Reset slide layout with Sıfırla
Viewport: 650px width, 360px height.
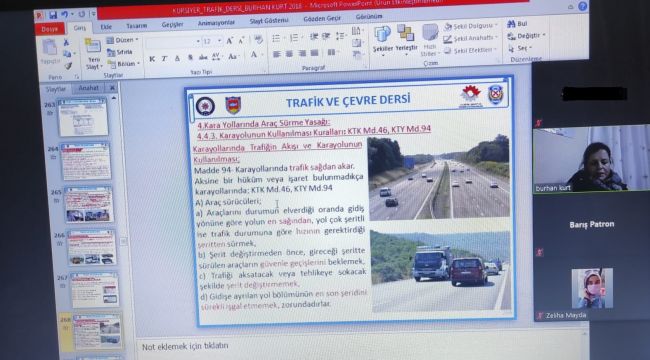click(120, 52)
